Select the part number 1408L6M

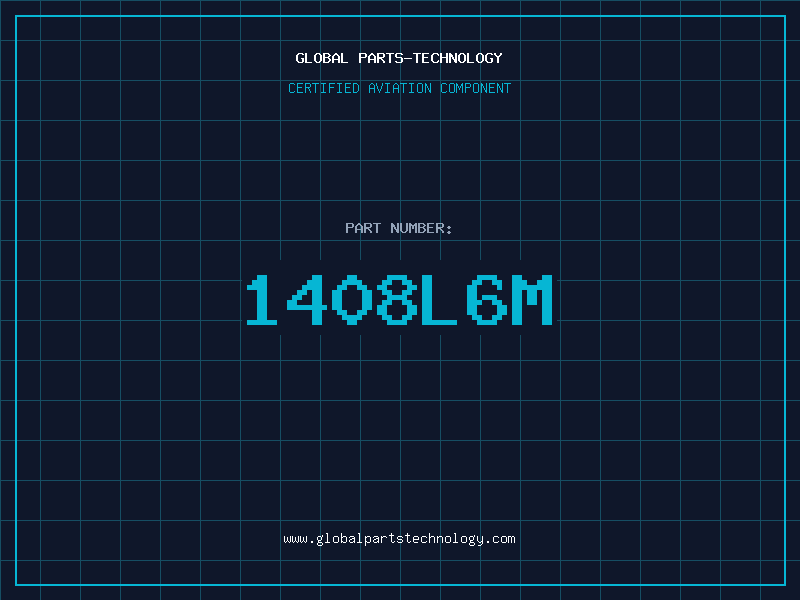[x=399, y=300]
